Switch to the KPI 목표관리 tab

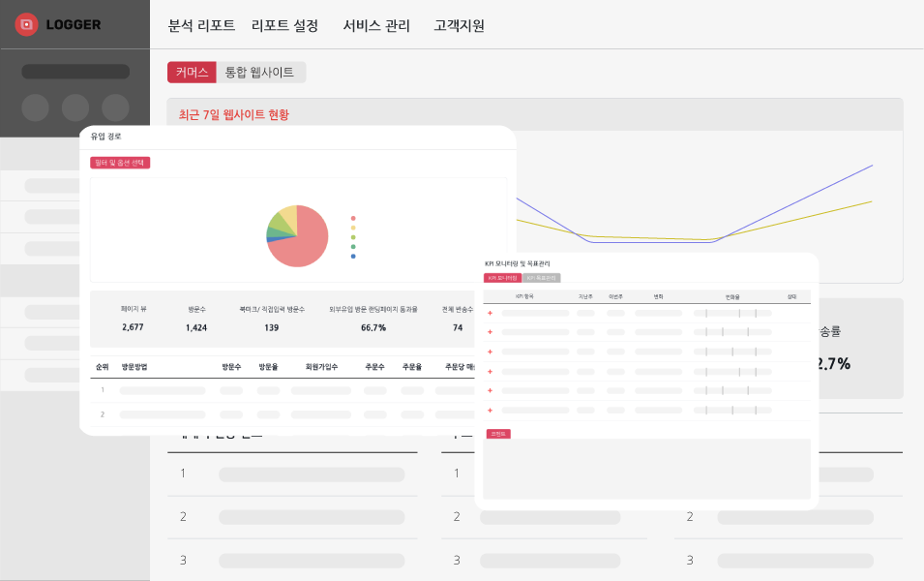(542, 278)
